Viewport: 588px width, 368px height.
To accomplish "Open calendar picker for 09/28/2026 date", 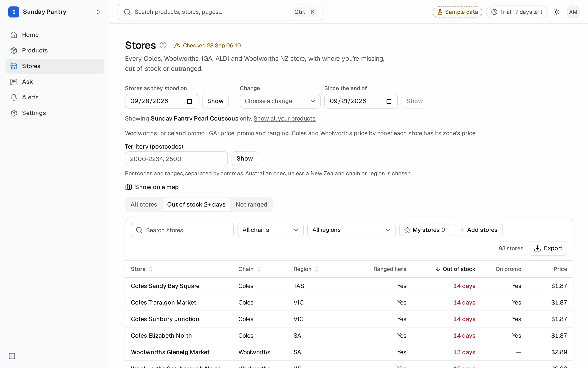I will (189, 101).
